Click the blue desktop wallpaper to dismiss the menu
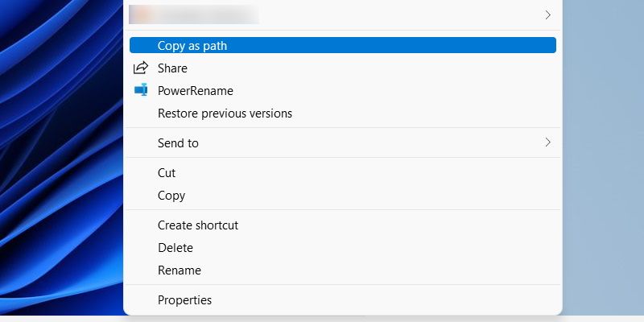 coord(62,156)
